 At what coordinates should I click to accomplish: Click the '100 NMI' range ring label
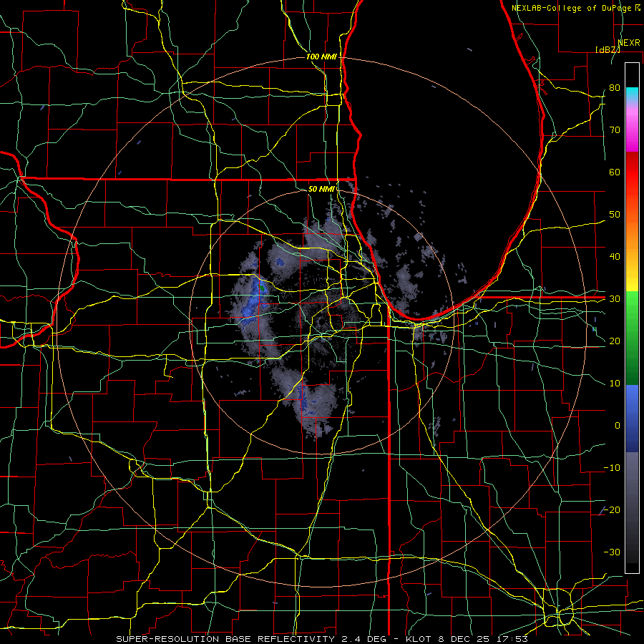coord(321,57)
